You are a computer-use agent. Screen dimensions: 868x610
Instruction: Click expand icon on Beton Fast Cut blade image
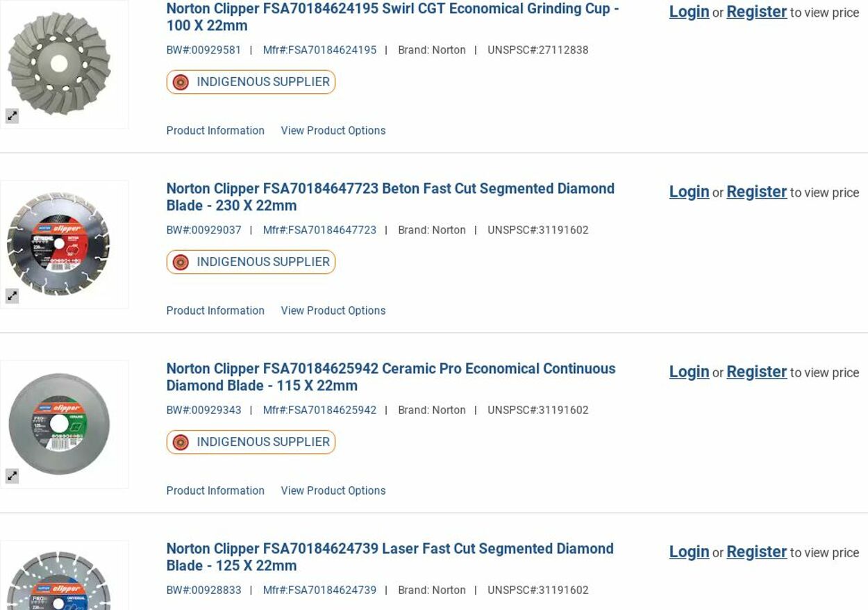point(12,296)
